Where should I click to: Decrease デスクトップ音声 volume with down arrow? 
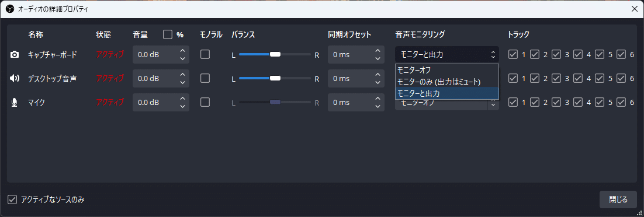tap(183, 82)
